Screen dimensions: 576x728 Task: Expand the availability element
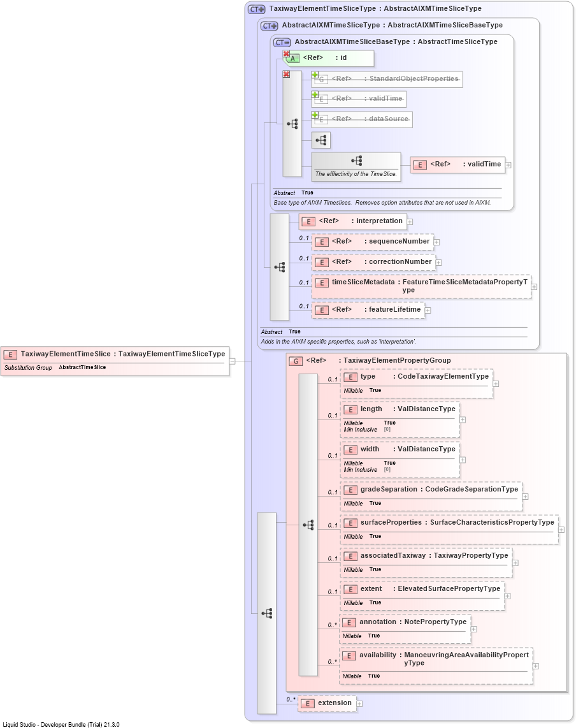(536, 666)
